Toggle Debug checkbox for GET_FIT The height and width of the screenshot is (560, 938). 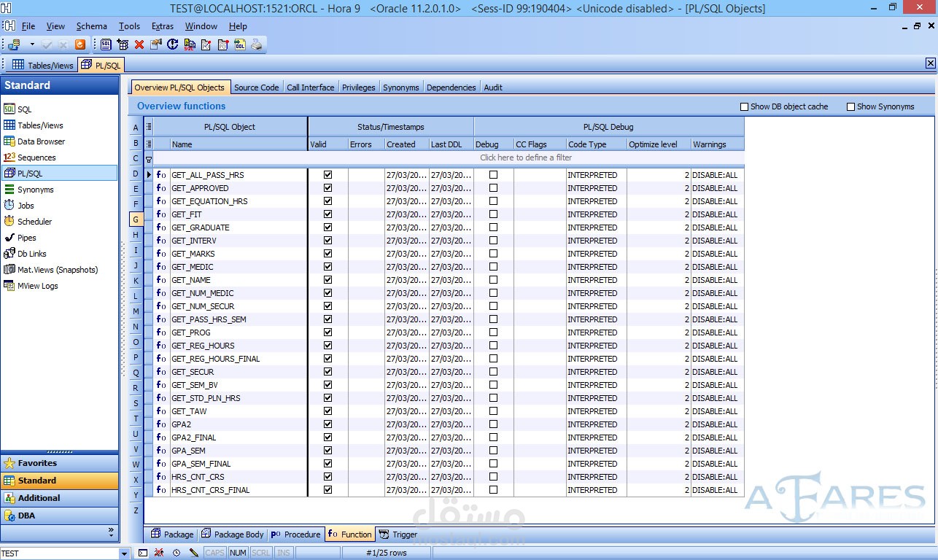(x=494, y=214)
